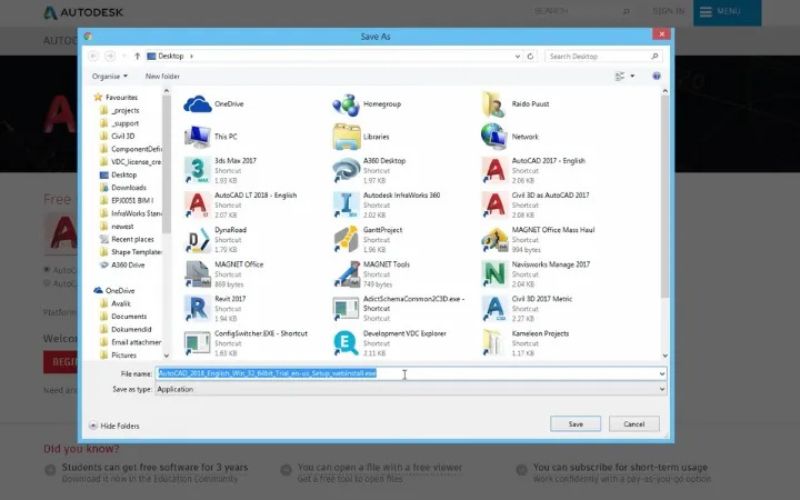Open Avalik folder under OneDrive
The image size is (800, 500).
click(x=116, y=304)
